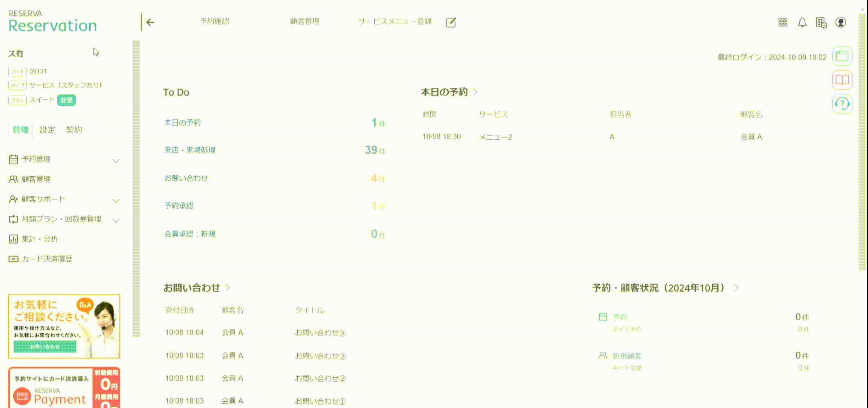This screenshot has height=408, width=868.
Task: Open the manual book icon on the right edge
Action: (x=842, y=80)
